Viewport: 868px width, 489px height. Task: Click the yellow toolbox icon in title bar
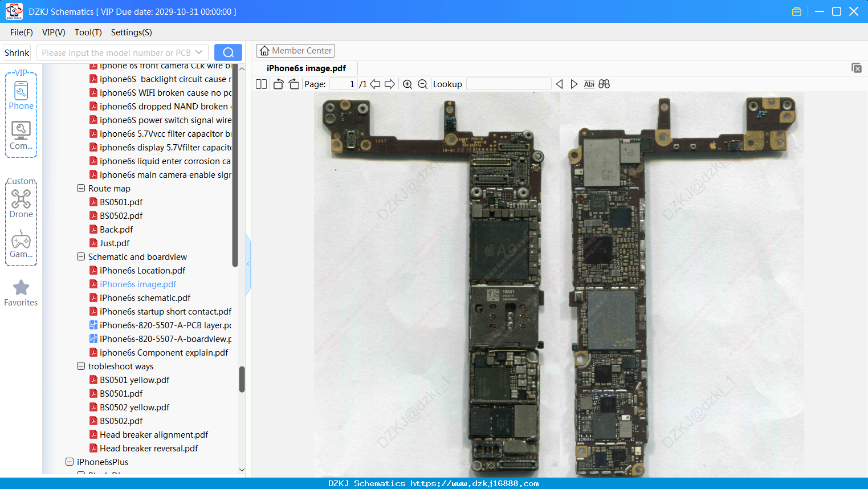point(797,11)
